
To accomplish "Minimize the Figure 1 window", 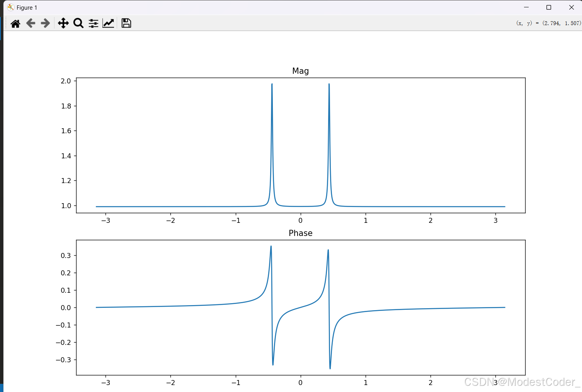I will coord(526,7).
